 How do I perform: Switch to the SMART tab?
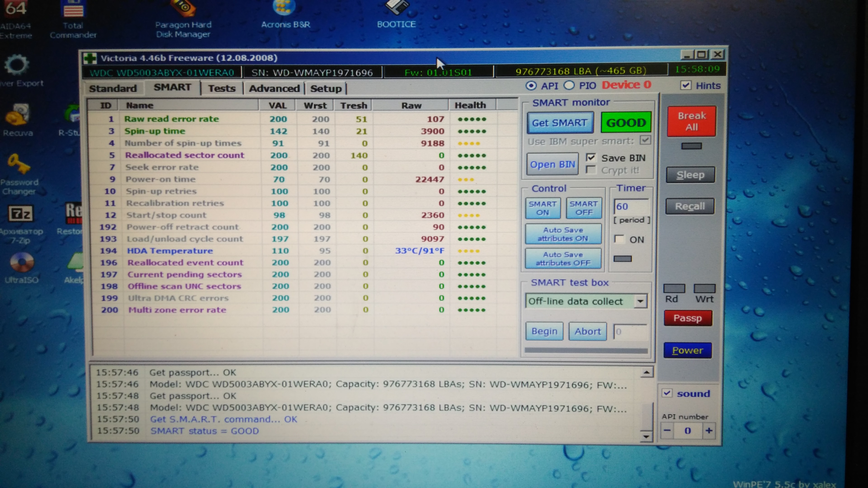[x=172, y=87]
